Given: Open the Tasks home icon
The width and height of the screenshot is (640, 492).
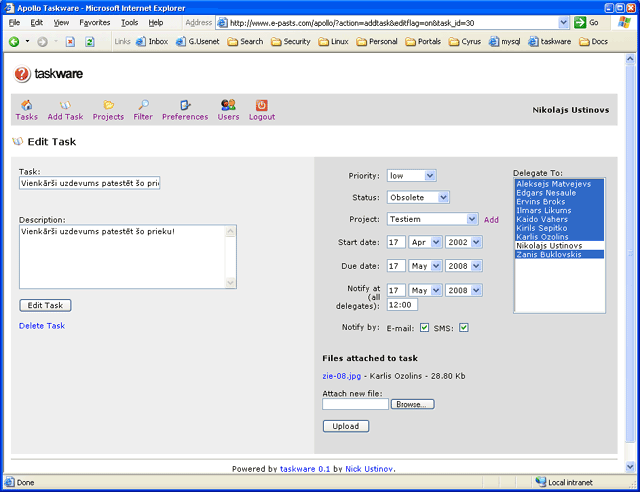Looking at the screenshot, I should [27, 105].
